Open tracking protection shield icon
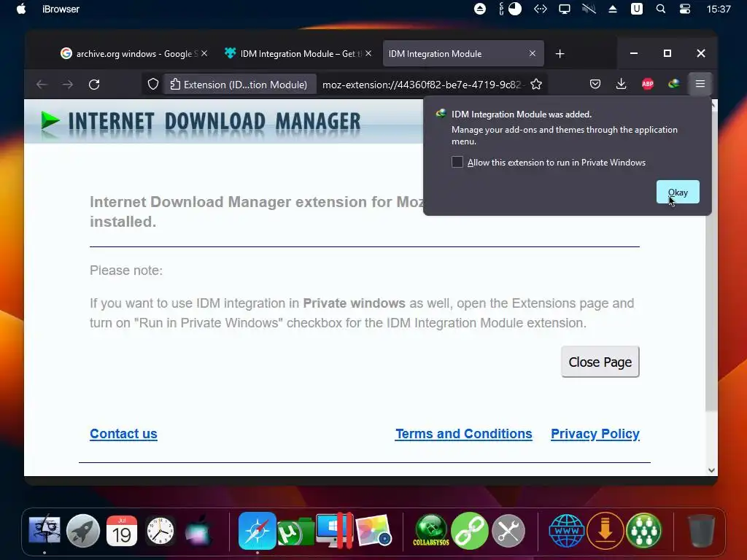 click(153, 85)
